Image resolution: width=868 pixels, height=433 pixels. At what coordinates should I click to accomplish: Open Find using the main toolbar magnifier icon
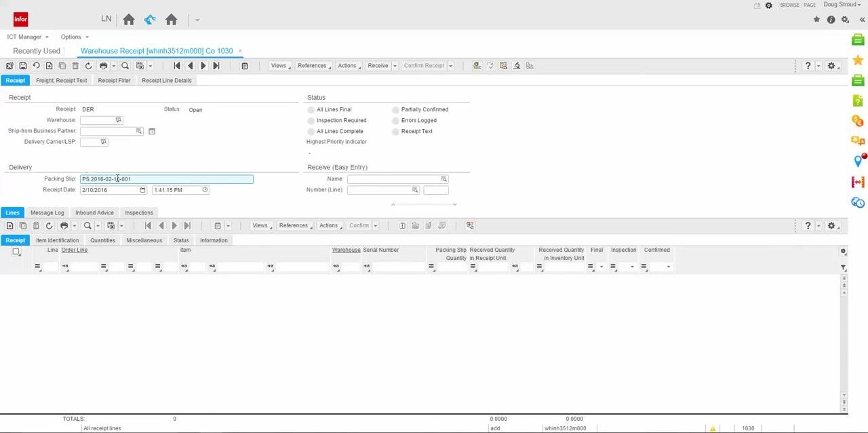pyautogui.click(x=125, y=66)
